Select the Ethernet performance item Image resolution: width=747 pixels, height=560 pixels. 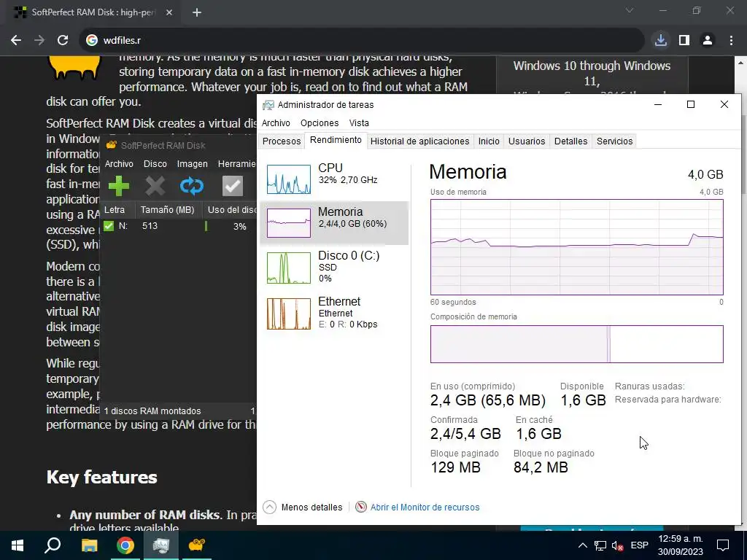point(334,314)
